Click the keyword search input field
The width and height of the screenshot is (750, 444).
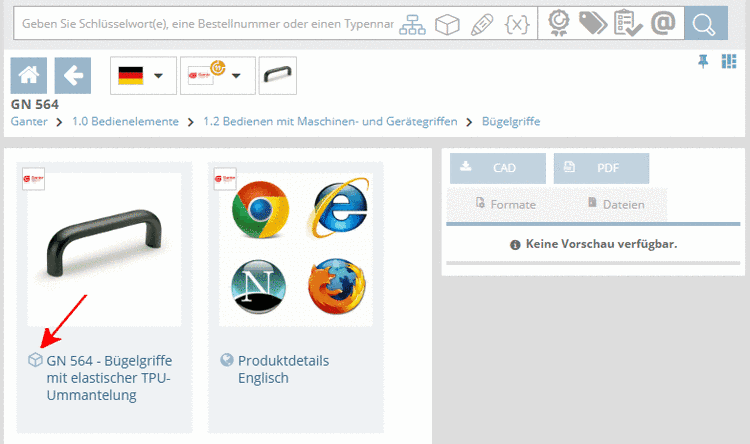(x=207, y=23)
